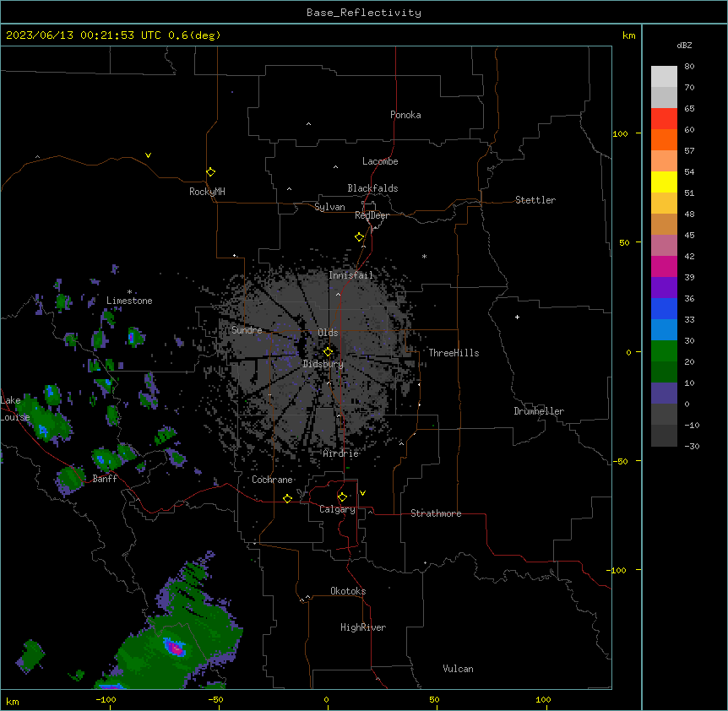Click the dBZ legend heading
Image resolution: width=728 pixels, height=711 pixels.
click(x=684, y=45)
